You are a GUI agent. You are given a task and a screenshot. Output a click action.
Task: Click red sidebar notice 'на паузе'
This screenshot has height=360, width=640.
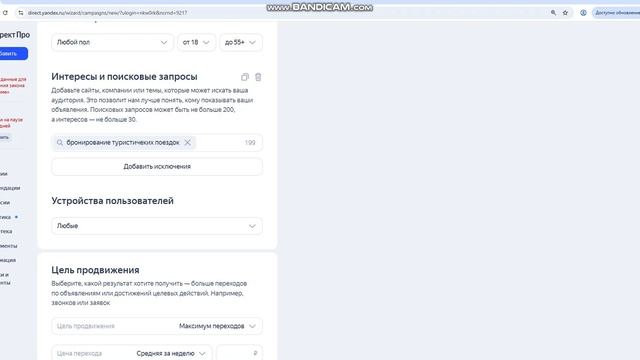[11, 123]
